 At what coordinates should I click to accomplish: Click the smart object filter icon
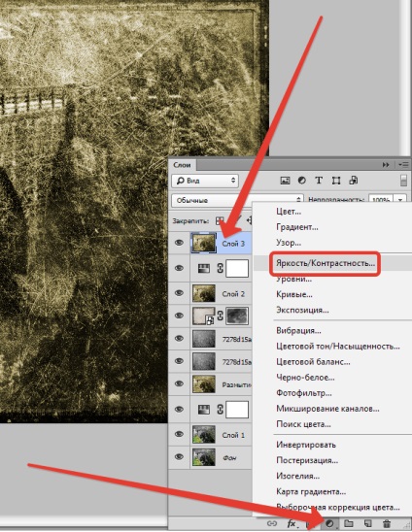click(354, 181)
